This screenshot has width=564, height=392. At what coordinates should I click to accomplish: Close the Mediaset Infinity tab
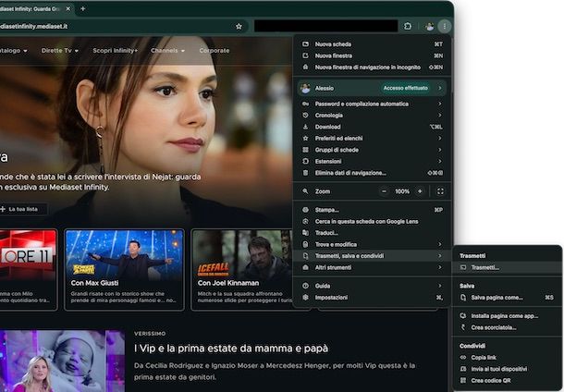pos(68,8)
